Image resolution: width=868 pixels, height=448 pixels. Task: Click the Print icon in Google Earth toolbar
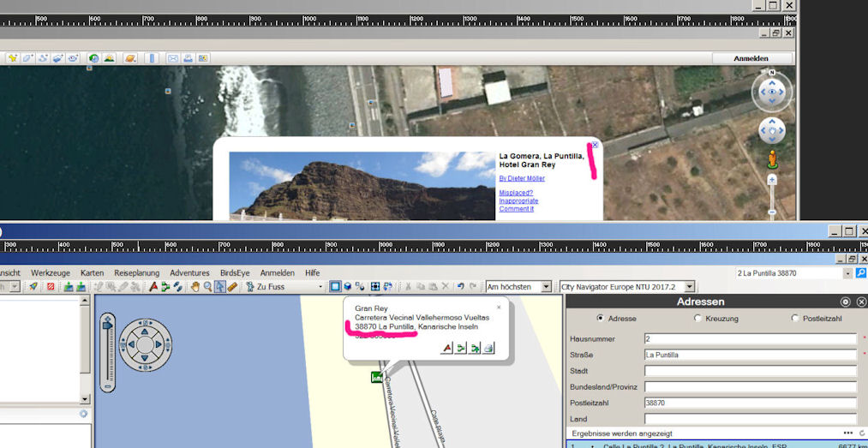188,58
